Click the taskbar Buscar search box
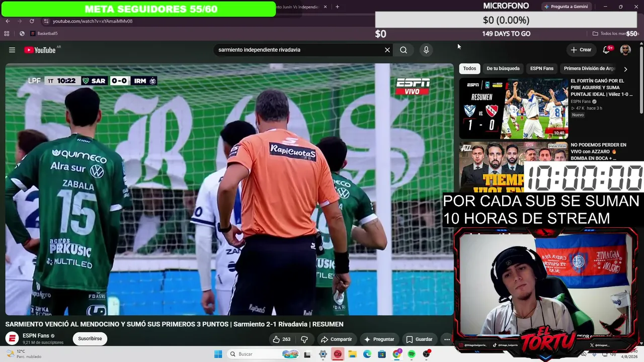 [263, 354]
